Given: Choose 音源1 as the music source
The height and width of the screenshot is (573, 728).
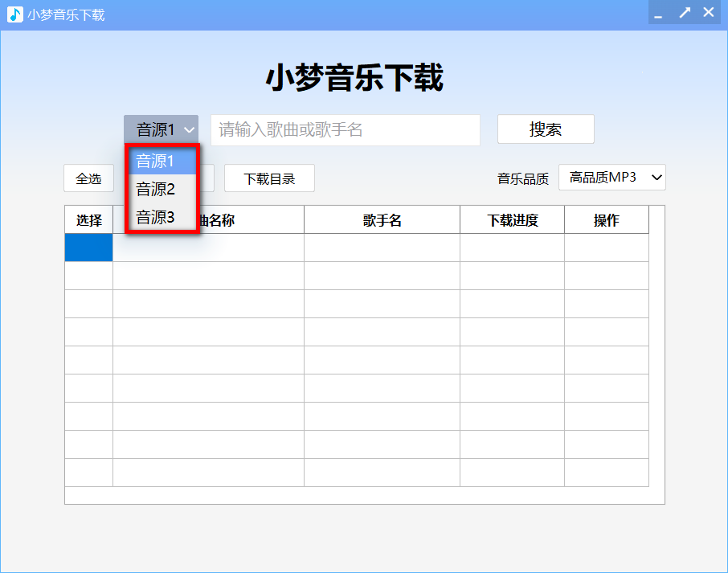Looking at the screenshot, I should [156, 162].
